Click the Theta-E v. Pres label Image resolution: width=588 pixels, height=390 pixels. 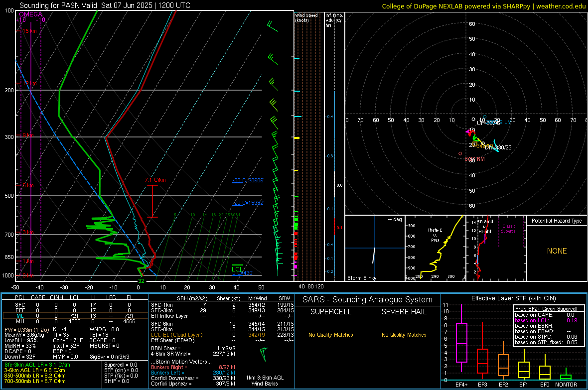tap(435, 235)
